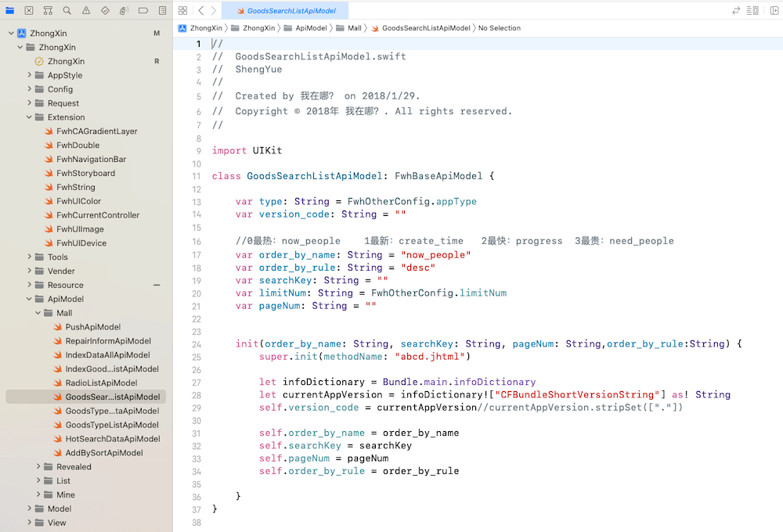This screenshot has height=532, width=783.
Task: Open the related items grid menu
Action: coord(182,10)
